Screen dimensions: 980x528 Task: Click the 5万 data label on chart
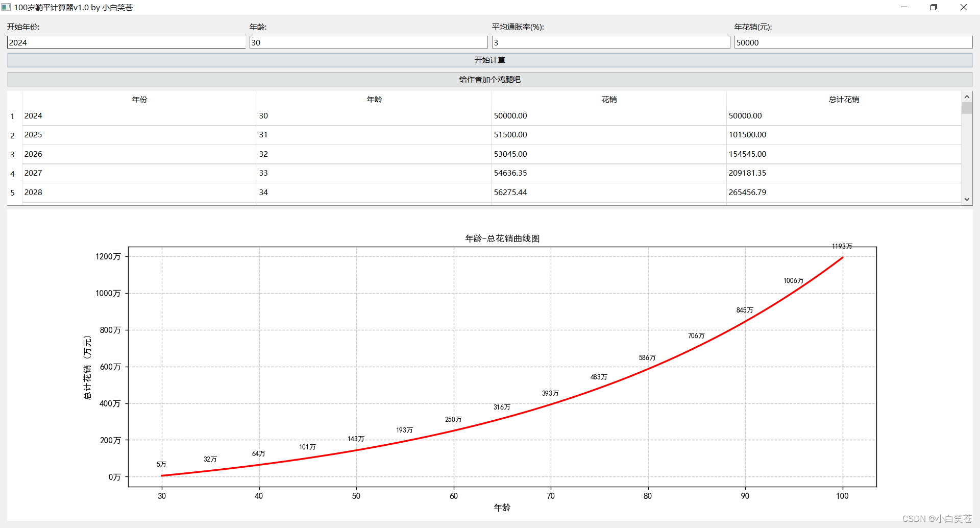pos(161,464)
